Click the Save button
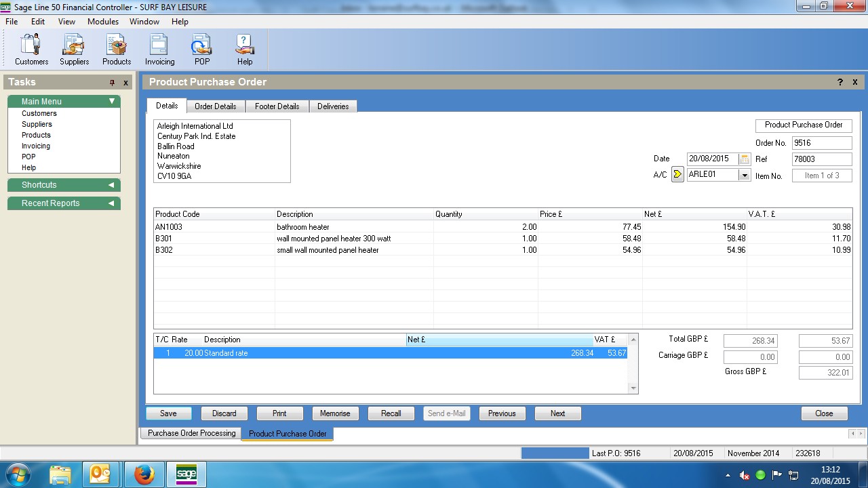 [168, 413]
